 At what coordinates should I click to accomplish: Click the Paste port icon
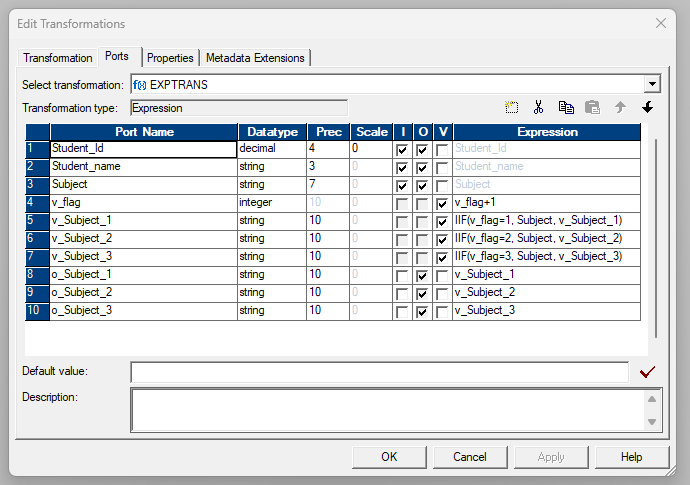click(592, 108)
